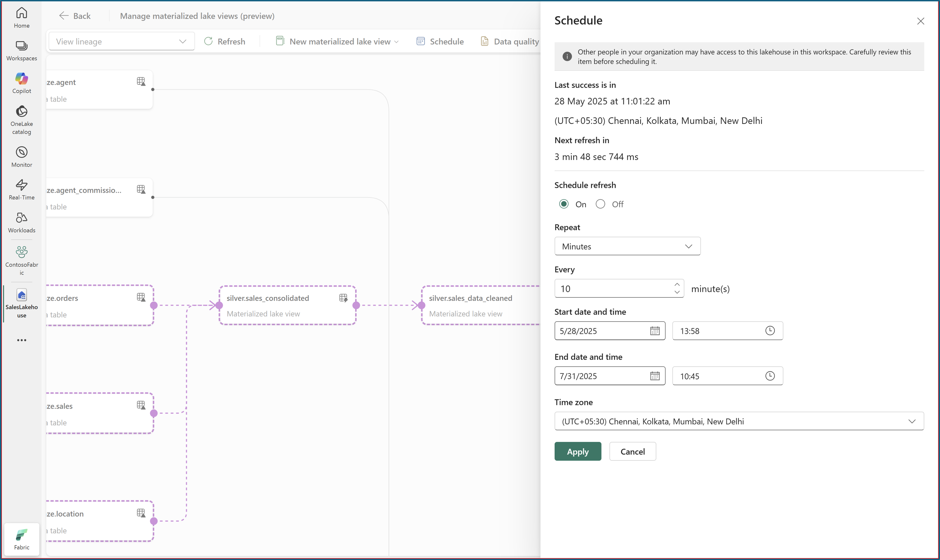Open the Time zone dropdown

click(x=739, y=421)
